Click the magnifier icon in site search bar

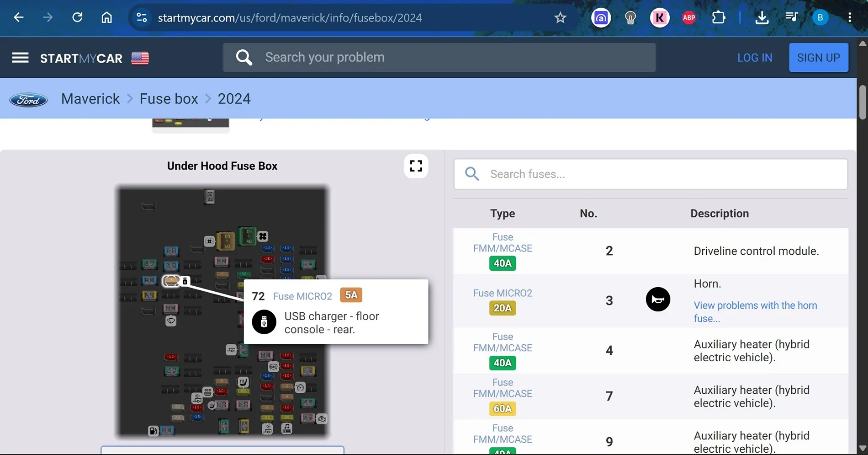pyautogui.click(x=244, y=58)
